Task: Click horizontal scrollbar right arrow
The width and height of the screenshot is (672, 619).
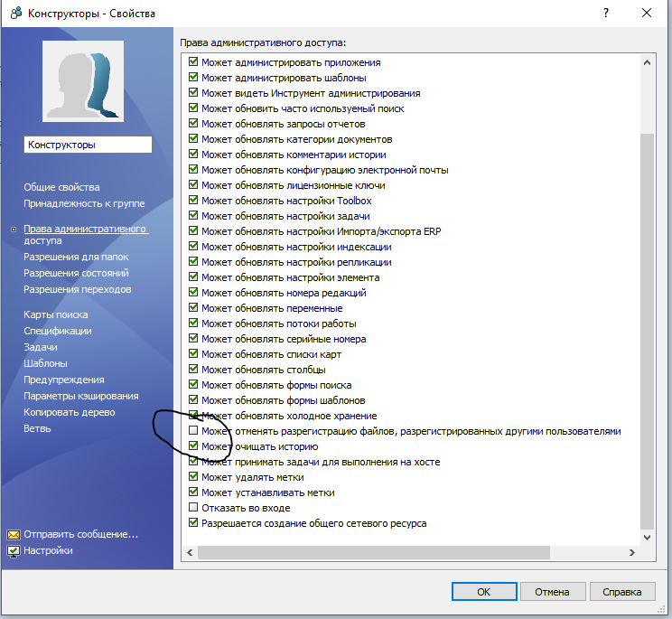Action: (631, 552)
